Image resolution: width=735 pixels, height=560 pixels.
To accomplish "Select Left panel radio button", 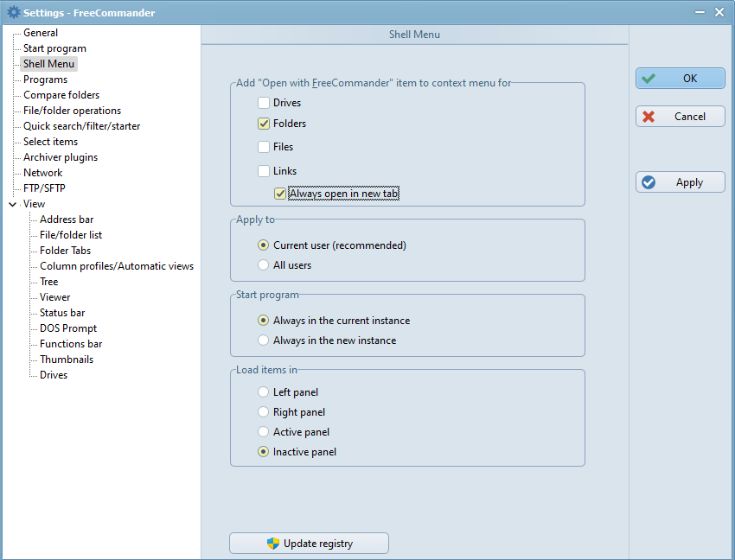I will 264,393.
